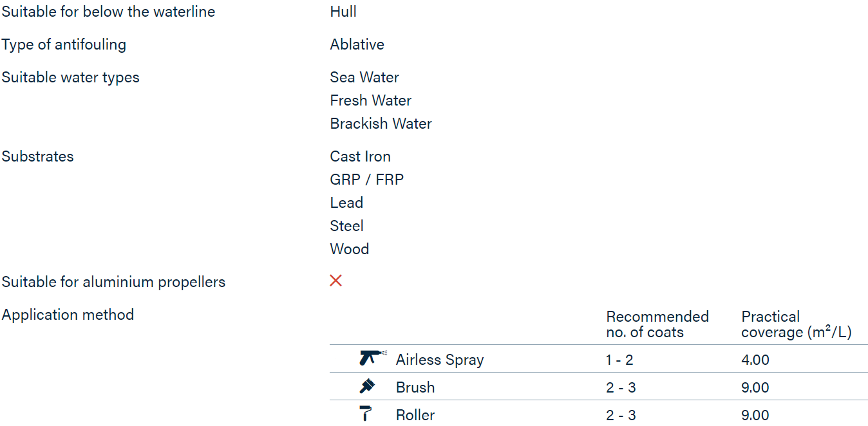Click the Hull value text
The image size is (868, 426).
pos(343,12)
